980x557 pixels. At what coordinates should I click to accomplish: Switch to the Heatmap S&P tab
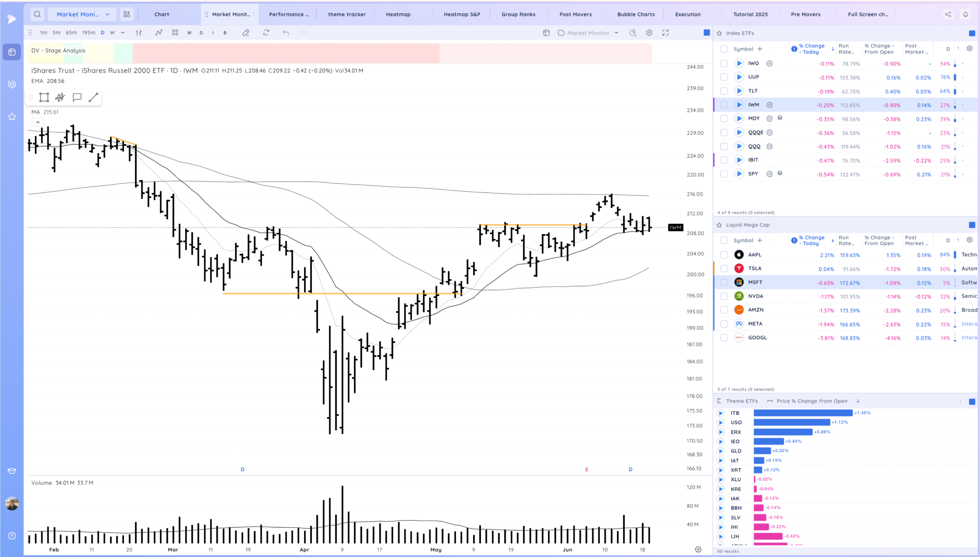[x=462, y=14]
